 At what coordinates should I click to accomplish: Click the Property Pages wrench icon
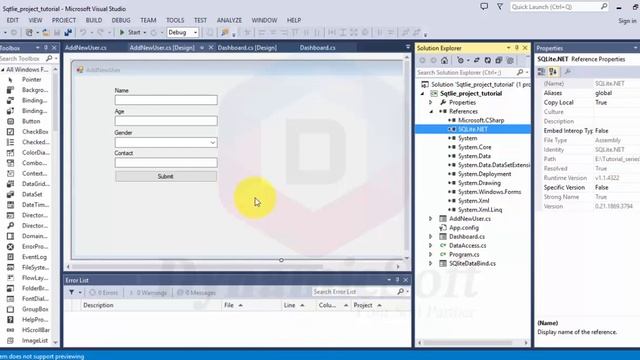coord(567,72)
